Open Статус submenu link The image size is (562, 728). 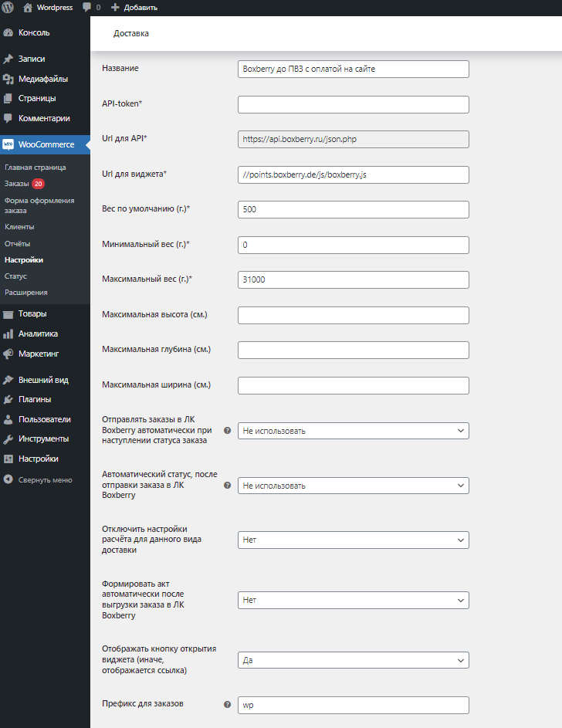pyautogui.click(x=15, y=276)
